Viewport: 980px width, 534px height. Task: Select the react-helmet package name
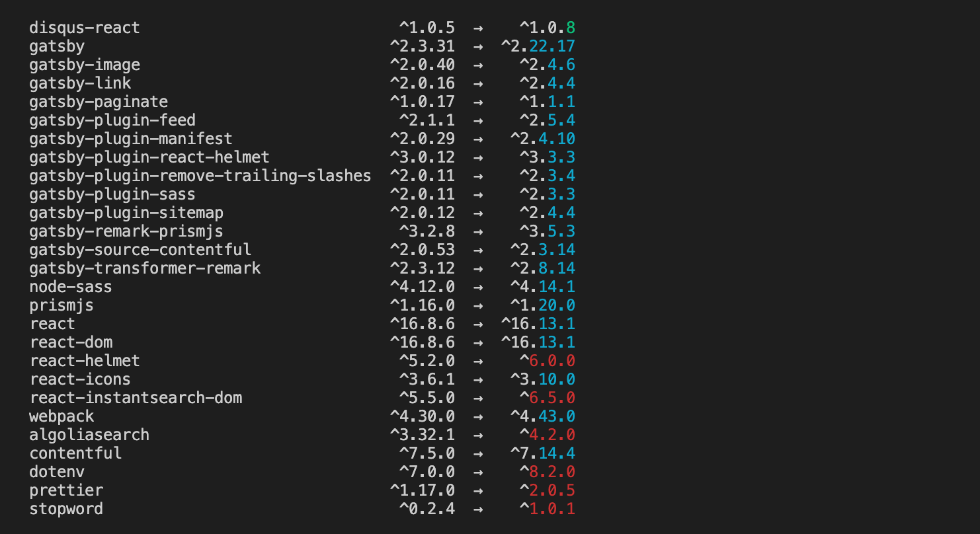pyautogui.click(x=85, y=361)
